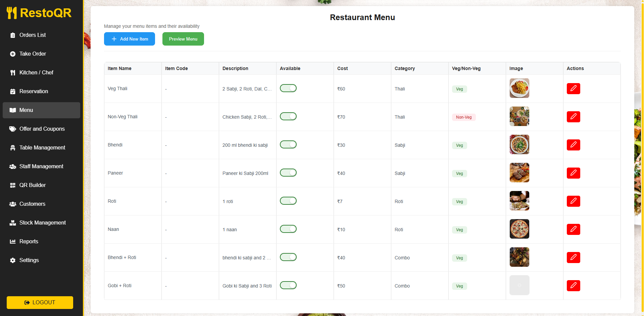Click Preview Menu button
The width and height of the screenshot is (644, 316).
pyautogui.click(x=183, y=39)
